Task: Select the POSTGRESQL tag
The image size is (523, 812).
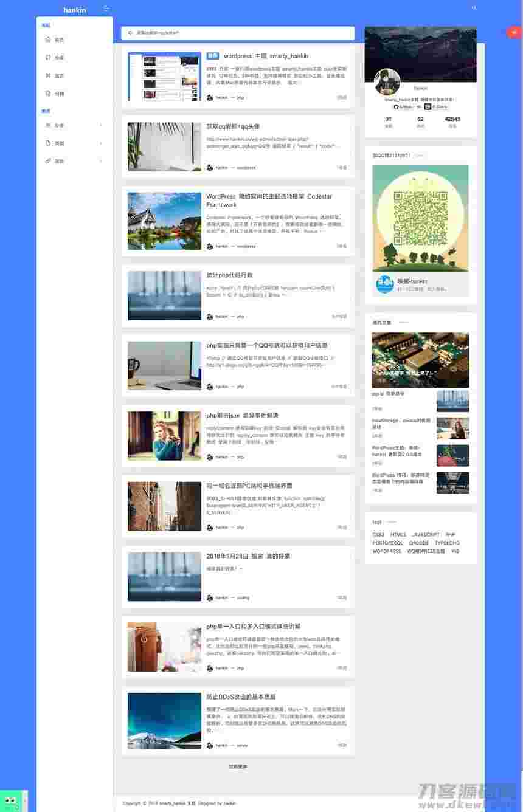Action: click(387, 543)
